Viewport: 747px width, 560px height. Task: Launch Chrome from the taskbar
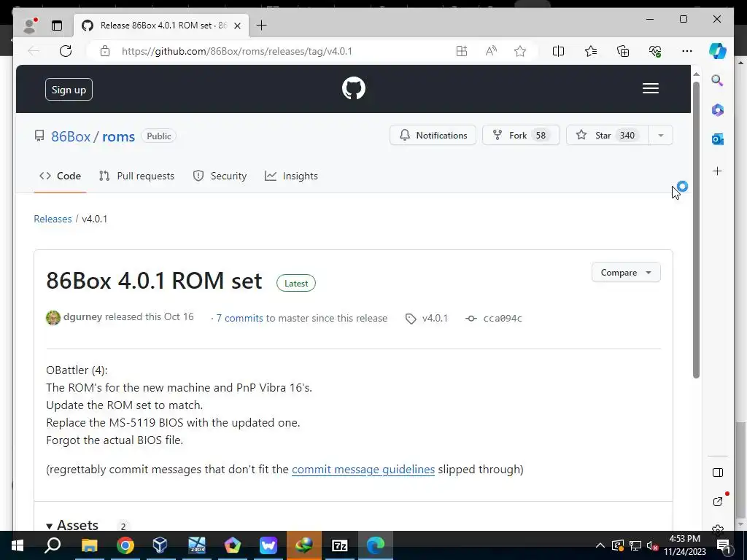coord(125,545)
